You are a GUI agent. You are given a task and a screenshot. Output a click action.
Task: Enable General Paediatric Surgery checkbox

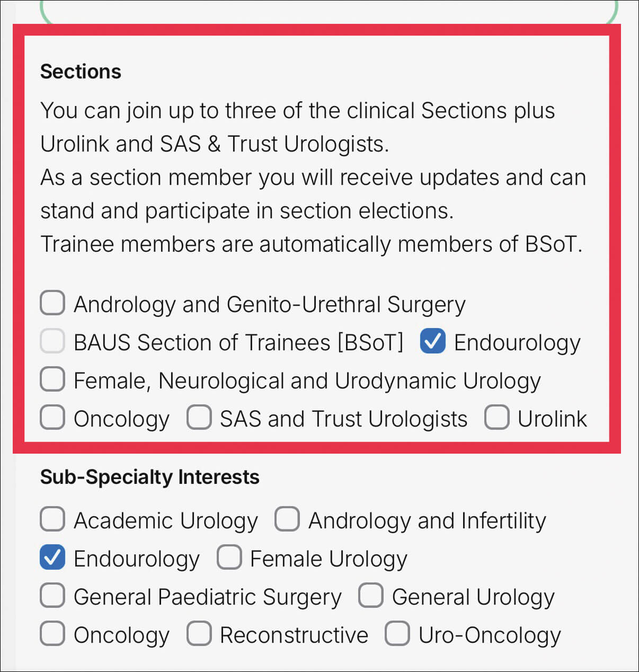click(53, 596)
